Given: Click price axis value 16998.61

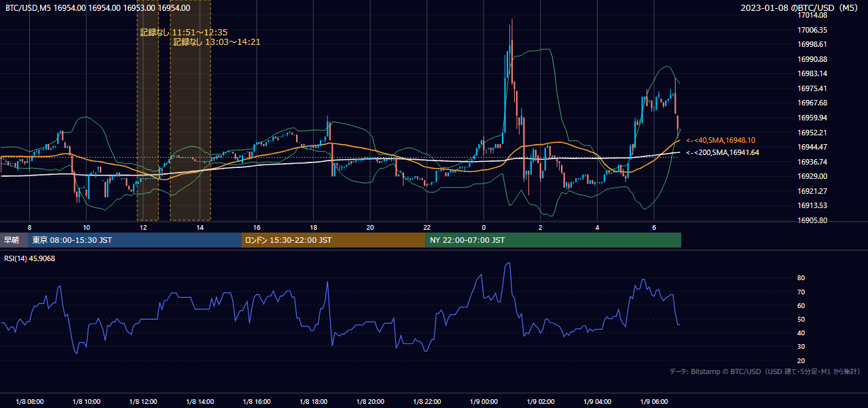Looking at the screenshot, I should pos(812,44).
